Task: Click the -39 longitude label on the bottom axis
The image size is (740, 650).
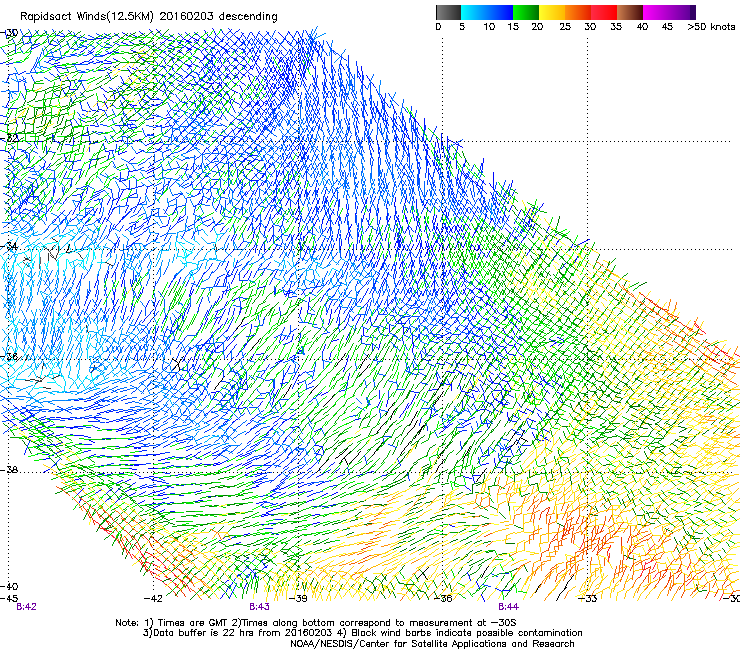Action: 298,598
